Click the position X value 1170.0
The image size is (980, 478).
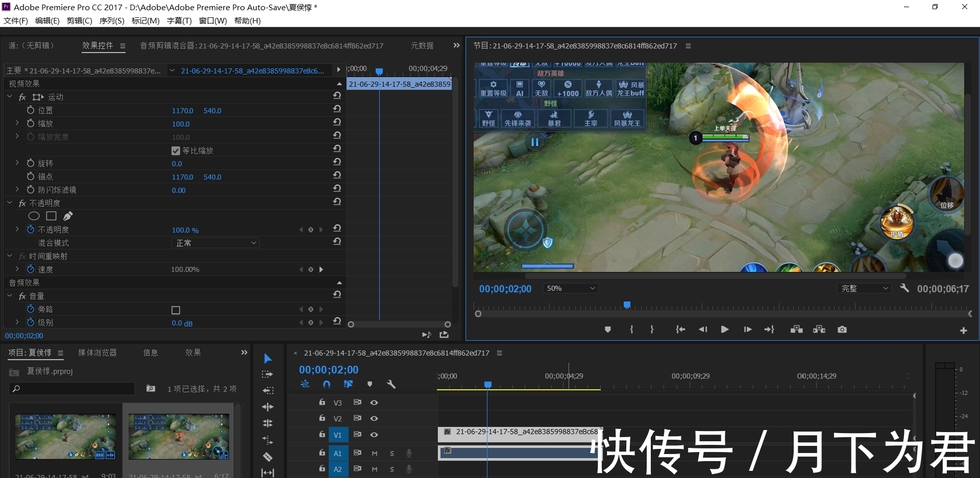click(x=182, y=111)
